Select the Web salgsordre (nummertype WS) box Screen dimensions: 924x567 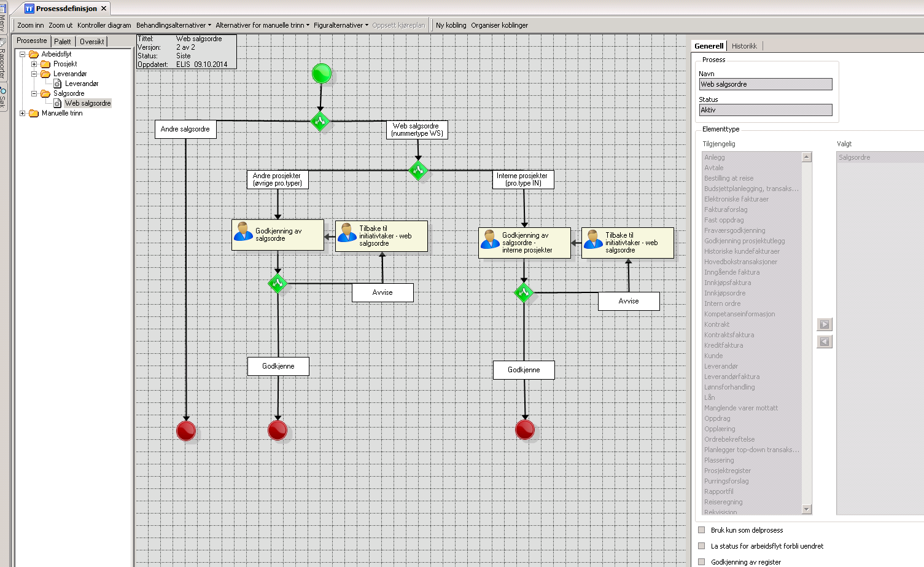click(x=417, y=130)
